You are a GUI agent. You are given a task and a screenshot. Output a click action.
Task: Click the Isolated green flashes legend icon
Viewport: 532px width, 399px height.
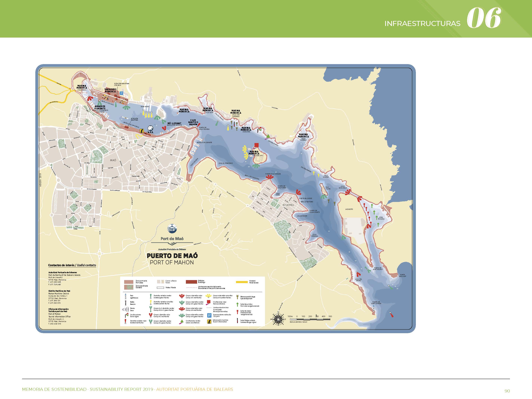(151, 296)
